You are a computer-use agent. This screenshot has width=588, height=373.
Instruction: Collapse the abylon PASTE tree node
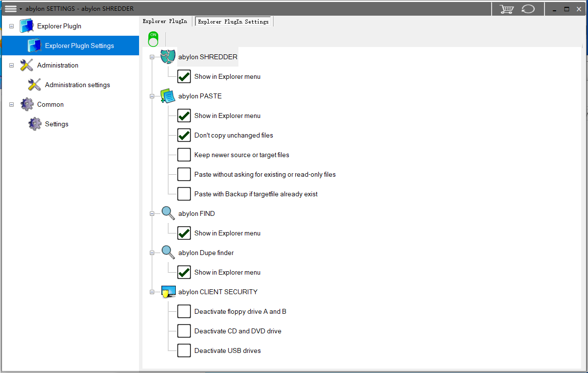coord(152,96)
